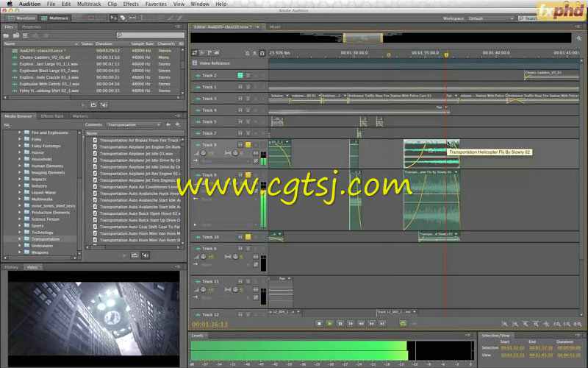Toggle the Loop Playback button in transport
This screenshot has width=588, height=368.
click(403, 324)
